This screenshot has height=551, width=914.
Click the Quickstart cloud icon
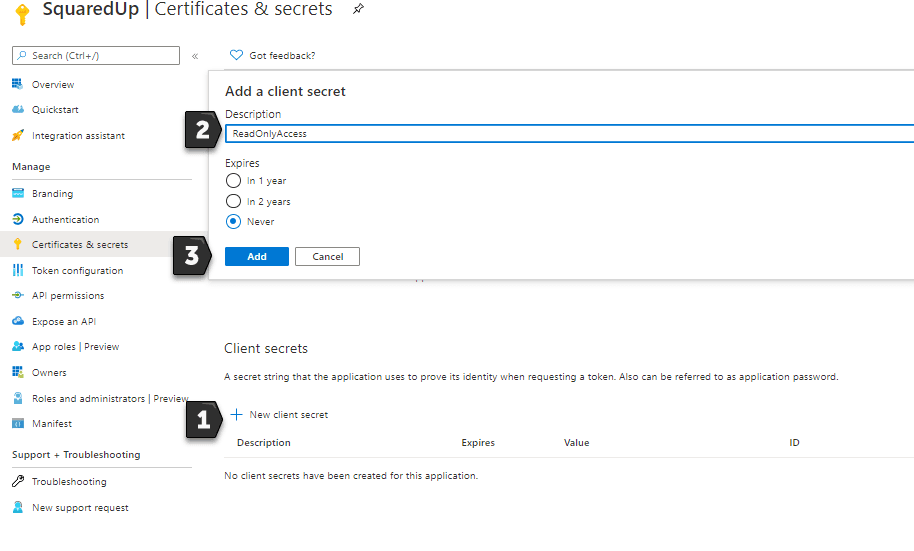(17, 109)
